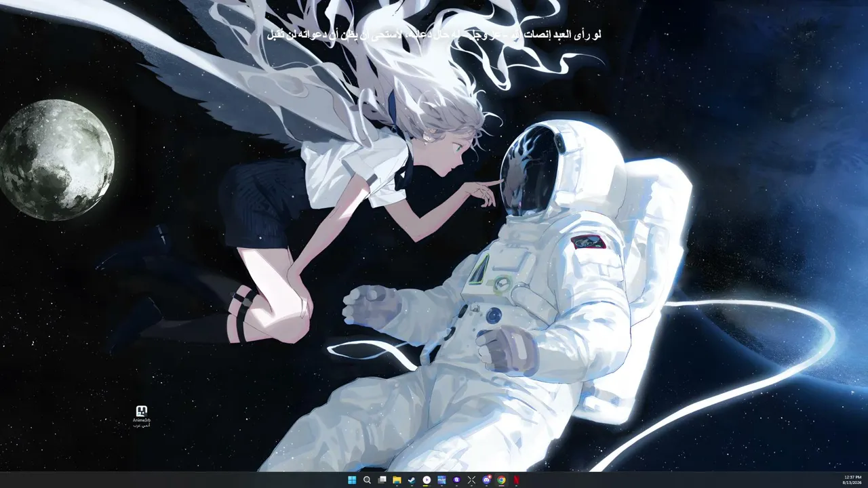Open Netflix from the taskbar
868x488 pixels.
516,480
